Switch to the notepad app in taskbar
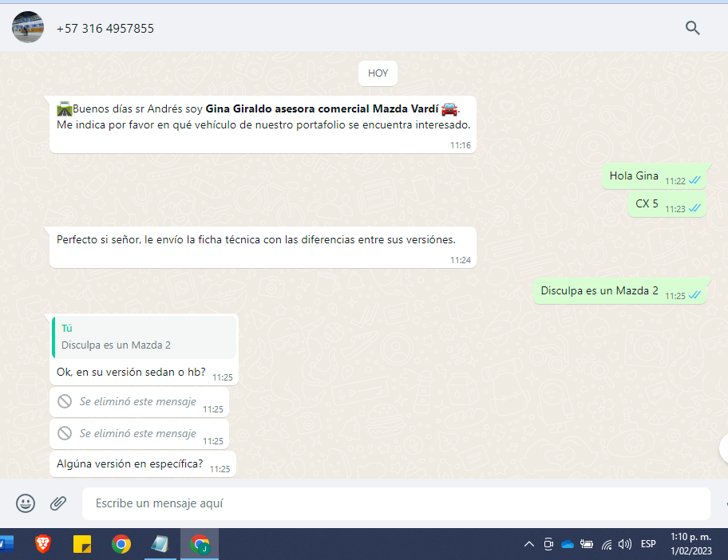Image resolution: width=728 pixels, height=560 pixels. pyautogui.click(x=160, y=544)
